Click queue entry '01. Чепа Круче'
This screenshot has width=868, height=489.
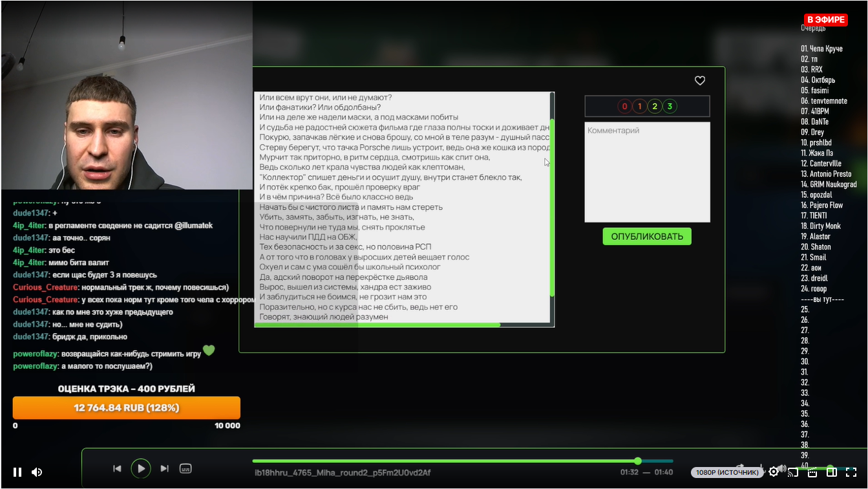pos(821,49)
